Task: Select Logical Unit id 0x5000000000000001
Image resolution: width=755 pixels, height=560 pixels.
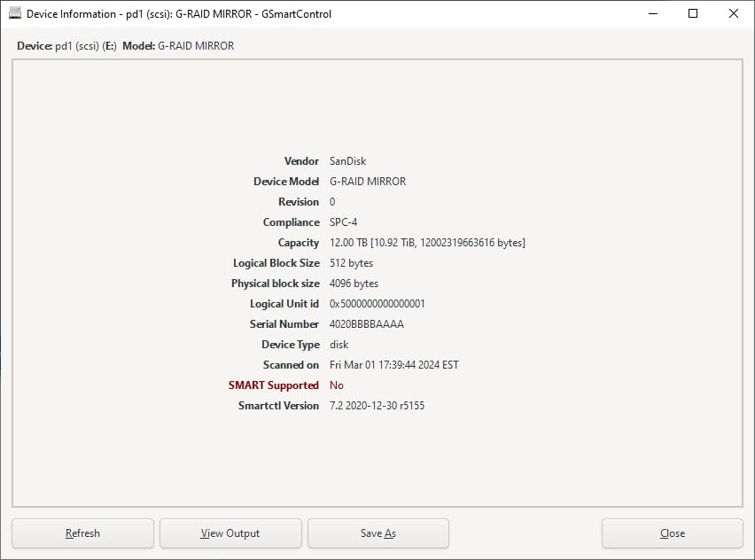Action: click(377, 304)
